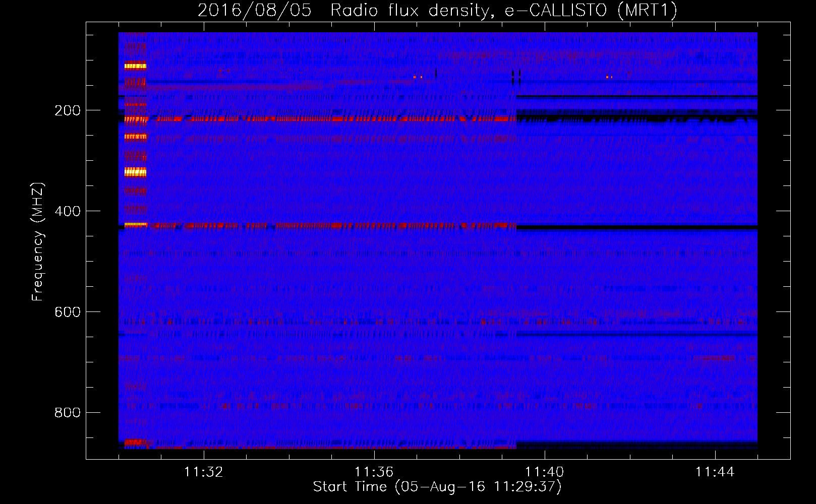816x504 pixels.
Task: Click the 600 frequency tick label
Action: tap(67, 312)
